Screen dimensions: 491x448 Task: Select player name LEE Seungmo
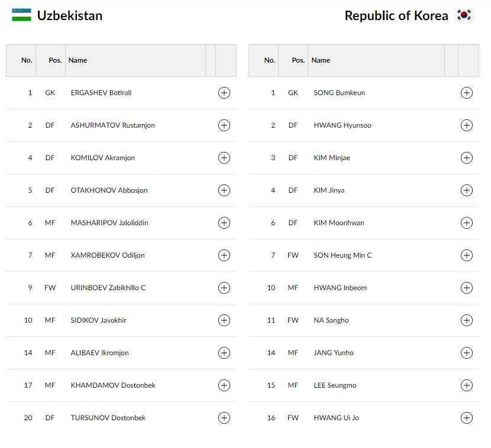pos(335,385)
